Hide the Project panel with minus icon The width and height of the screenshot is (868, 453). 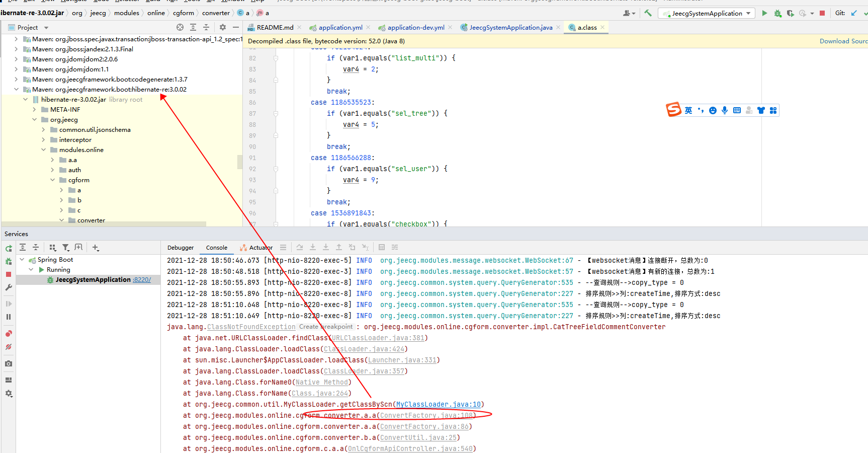tap(236, 27)
